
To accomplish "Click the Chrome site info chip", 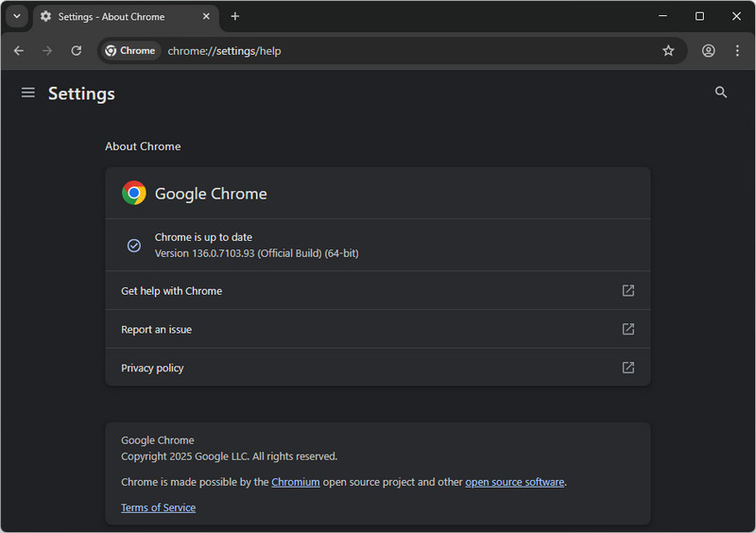I will [x=130, y=51].
